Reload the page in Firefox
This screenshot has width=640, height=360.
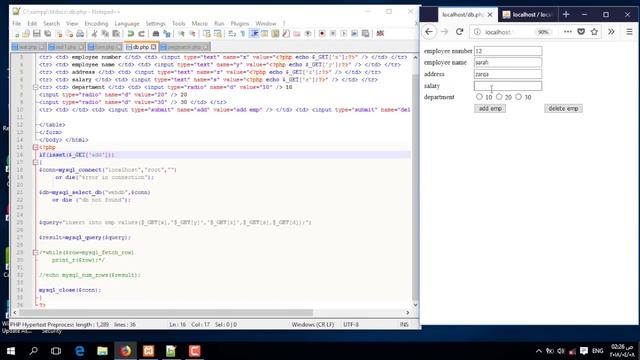point(460,32)
